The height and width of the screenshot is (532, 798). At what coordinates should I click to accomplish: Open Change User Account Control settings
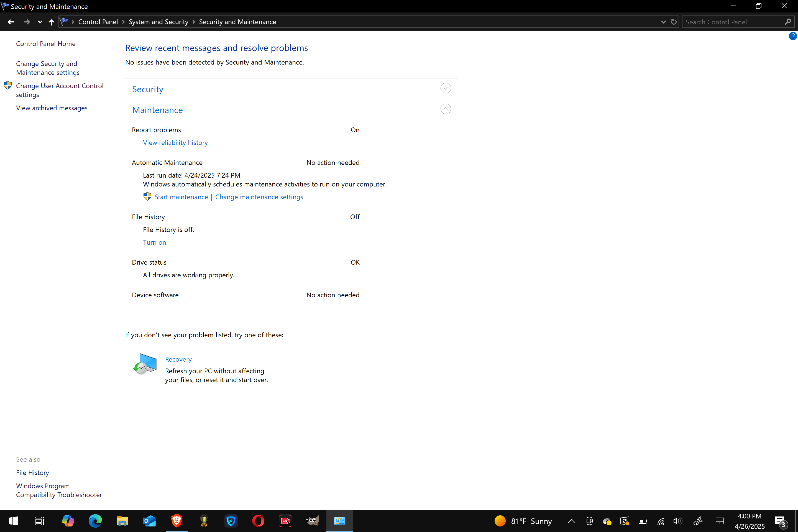click(x=60, y=90)
